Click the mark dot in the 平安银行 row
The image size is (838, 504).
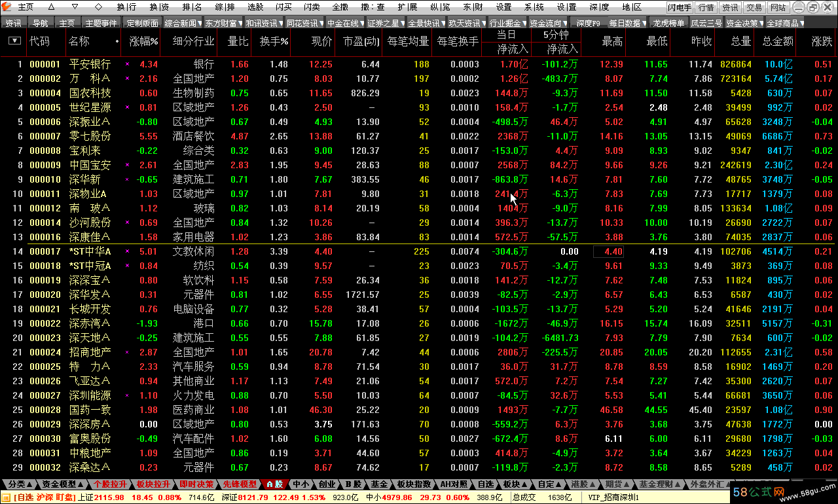(x=127, y=65)
